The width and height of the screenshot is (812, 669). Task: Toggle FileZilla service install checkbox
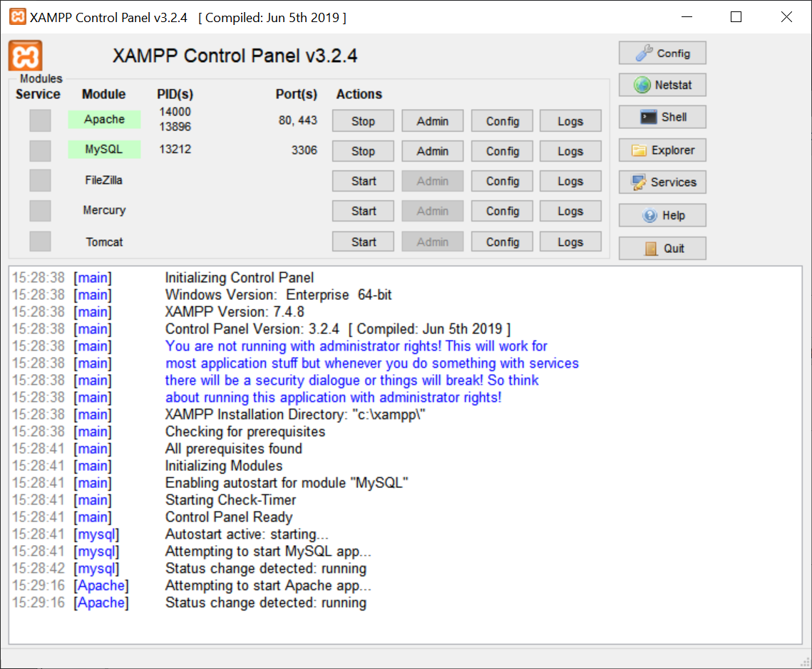pos(40,180)
